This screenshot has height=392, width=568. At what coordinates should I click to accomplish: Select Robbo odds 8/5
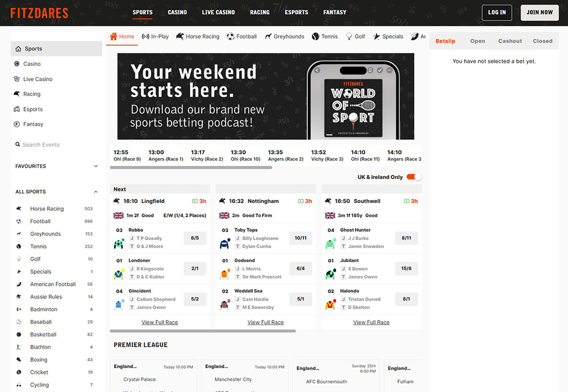[x=195, y=238]
